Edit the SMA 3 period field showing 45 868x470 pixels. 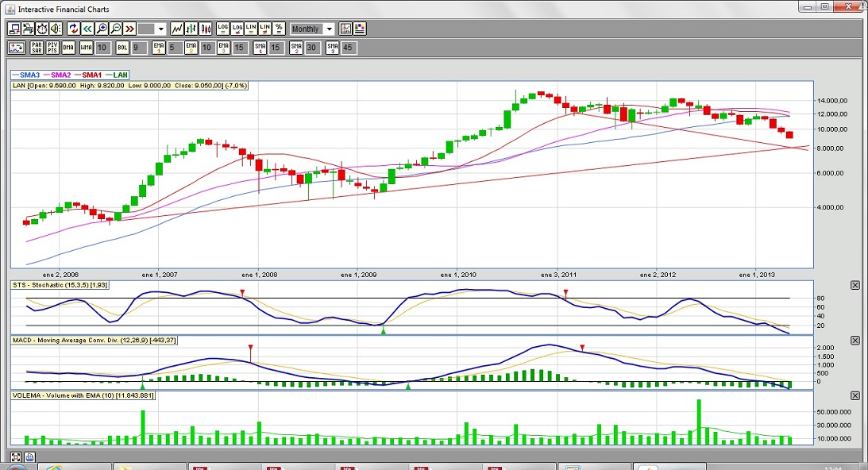pyautogui.click(x=348, y=48)
